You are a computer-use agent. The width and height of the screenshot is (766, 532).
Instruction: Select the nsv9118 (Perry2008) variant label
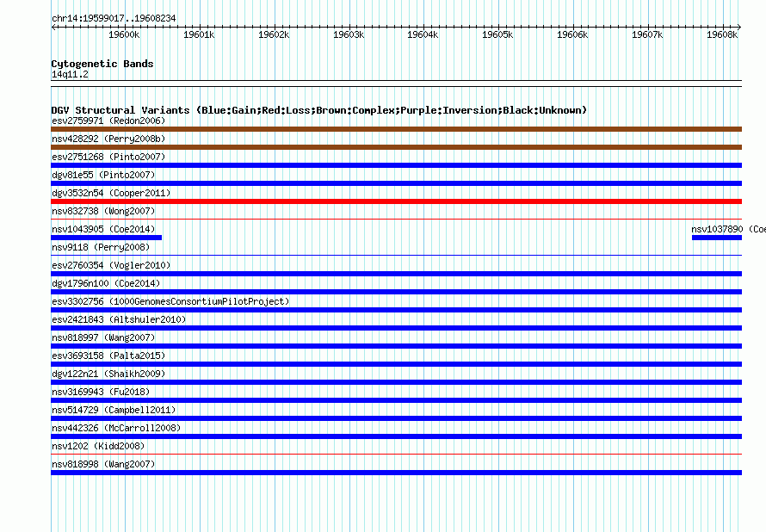(101, 247)
